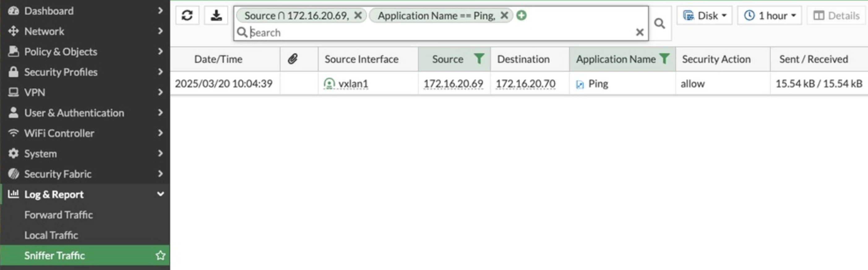The image size is (868, 270).
Task: Expand Network using its chevron
Action: tap(160, 31)
